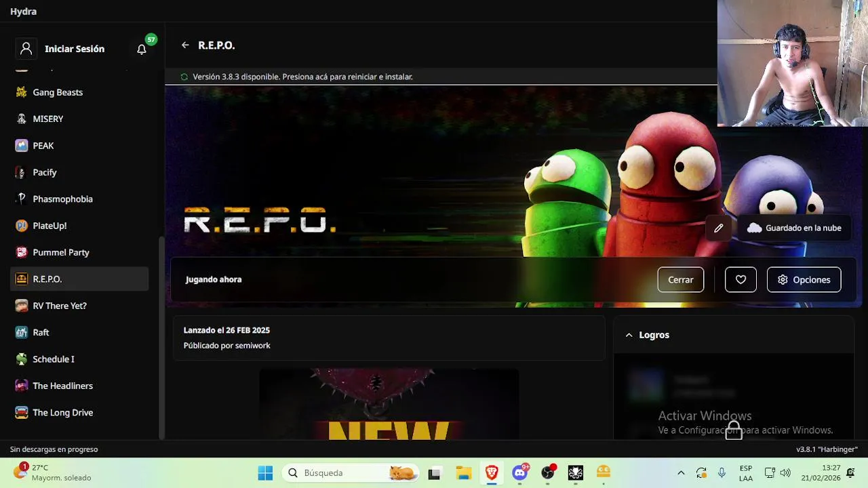
Task: Click the taskbar Búsqueda search box
Action: tap(351, 472)
